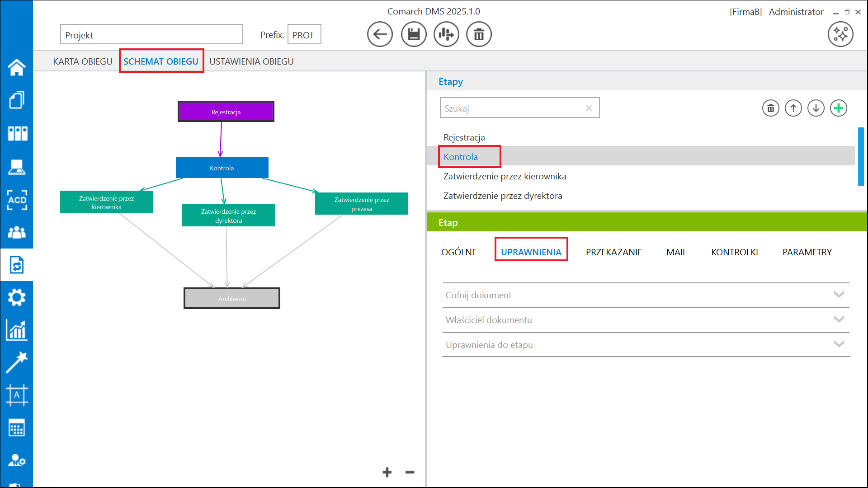Open the KONTROLKI stage tab
This screenshot has width=868, height=488.
point(735,252)
